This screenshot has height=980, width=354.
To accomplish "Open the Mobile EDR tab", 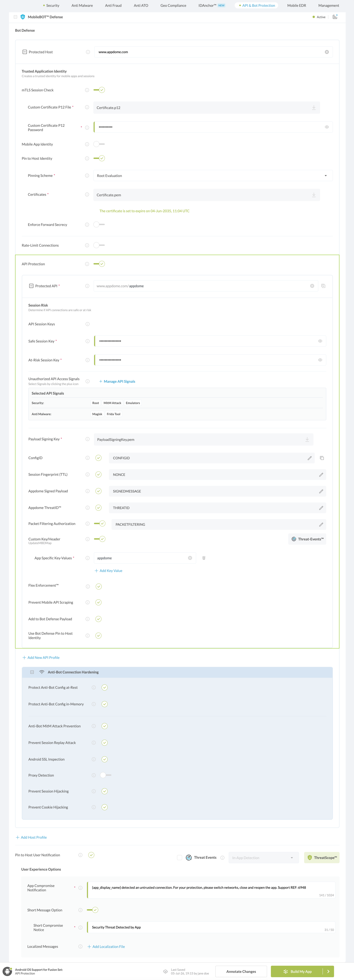I will pyautogui.click(x=296, y=6).
